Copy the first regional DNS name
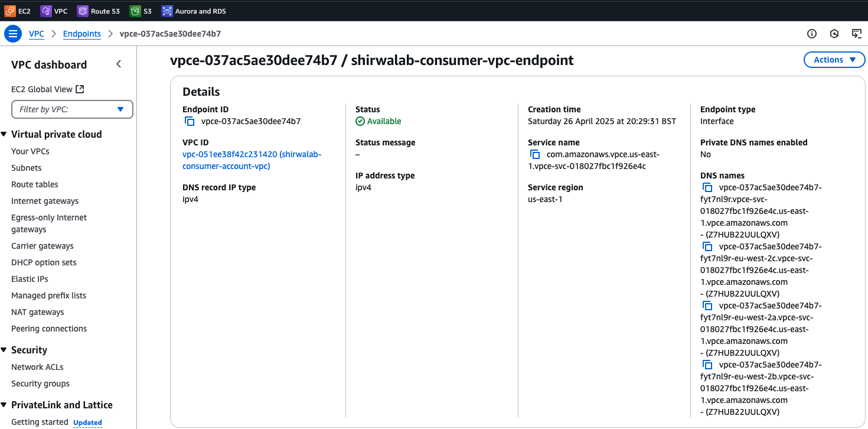Screen dimensions: 868x429 click(x=707, y=187)
